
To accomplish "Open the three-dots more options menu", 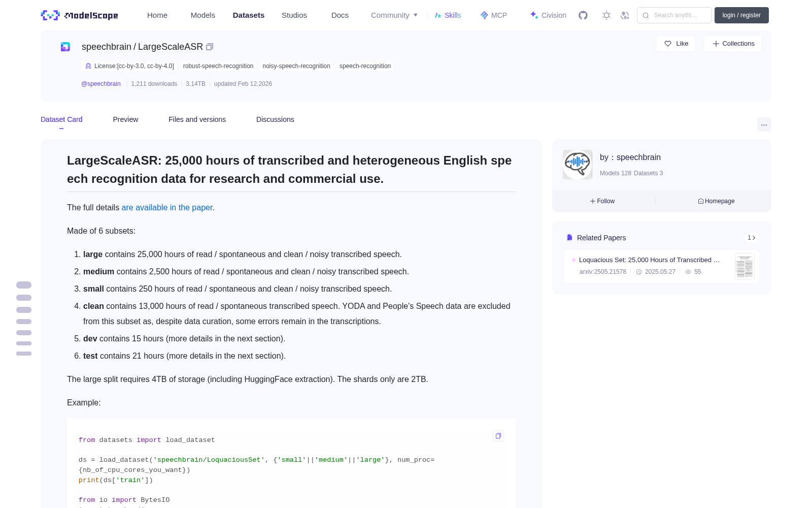I will click(764, 124).
